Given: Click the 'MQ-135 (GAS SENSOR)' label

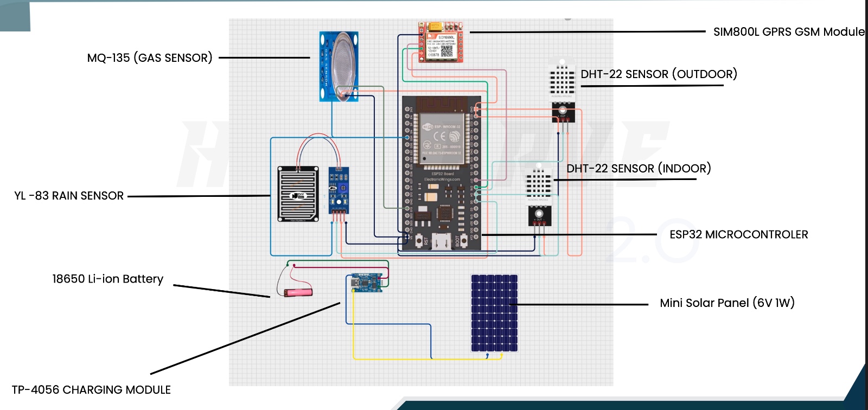Looking at the screenshot, I should click(x=150, y=58).
